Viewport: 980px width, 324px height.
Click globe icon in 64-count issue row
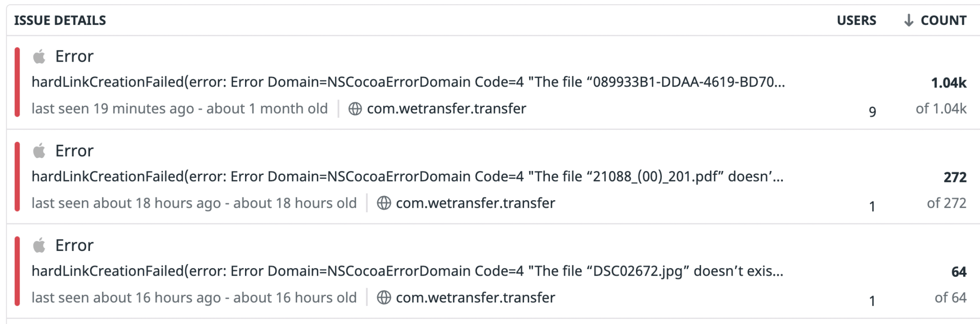(384, 298)
